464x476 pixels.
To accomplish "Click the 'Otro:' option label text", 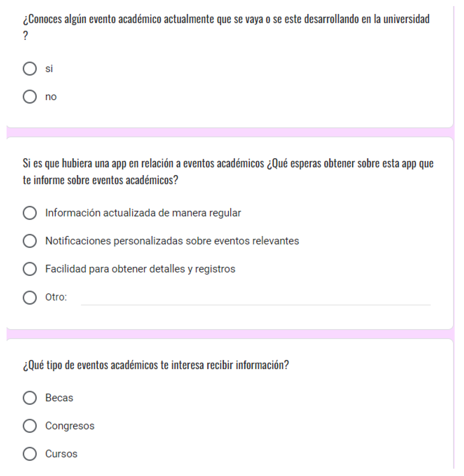I will [x=56, y=297].
